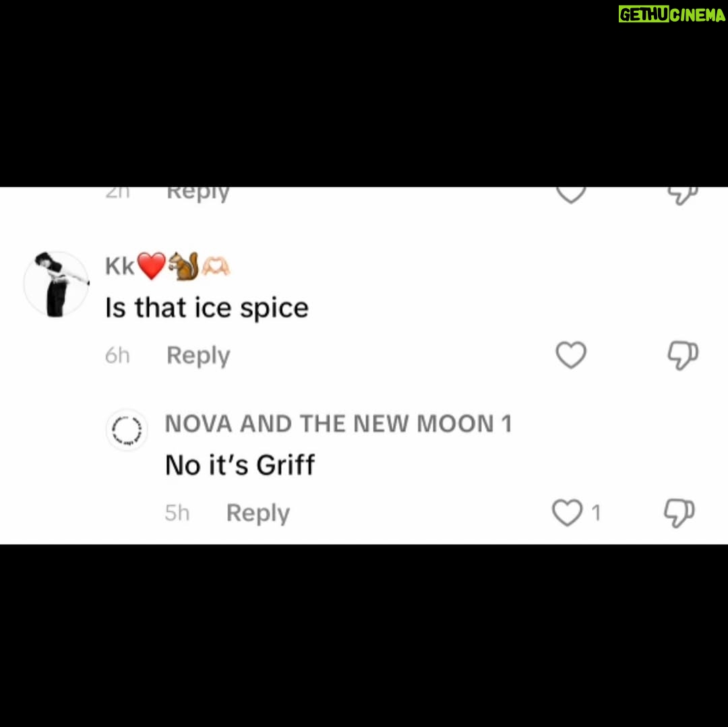Image resolution: width=728 pixels, height=727 pixels.
Task: Select the "Is that ice spice" comment text
Action: [207, 308]
